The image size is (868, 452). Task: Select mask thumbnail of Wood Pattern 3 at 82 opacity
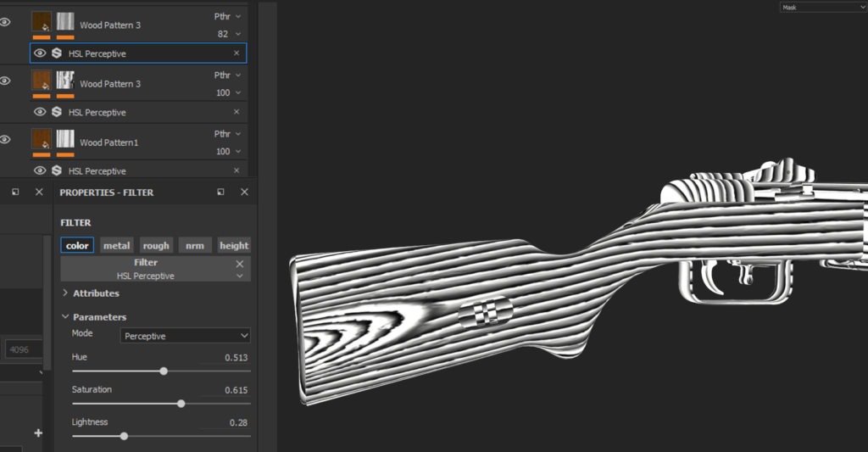65,21
